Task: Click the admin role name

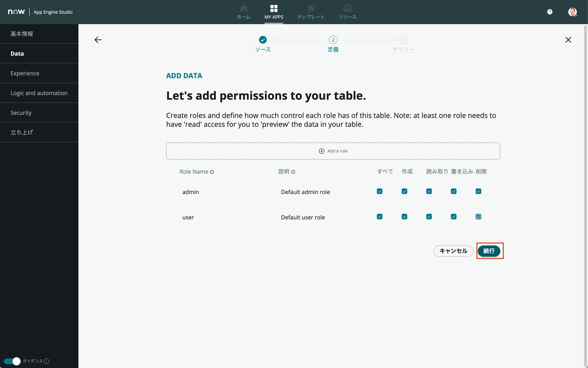Action: coord(191,192)
